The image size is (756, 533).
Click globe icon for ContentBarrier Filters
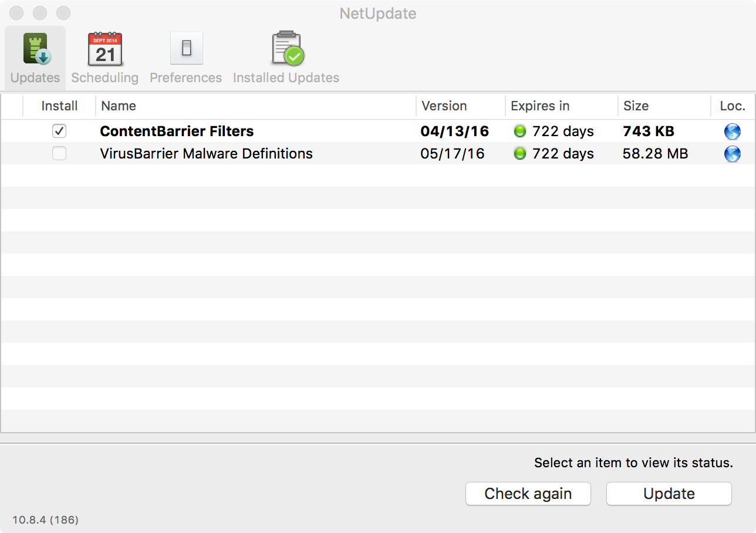tap(733, 131)
